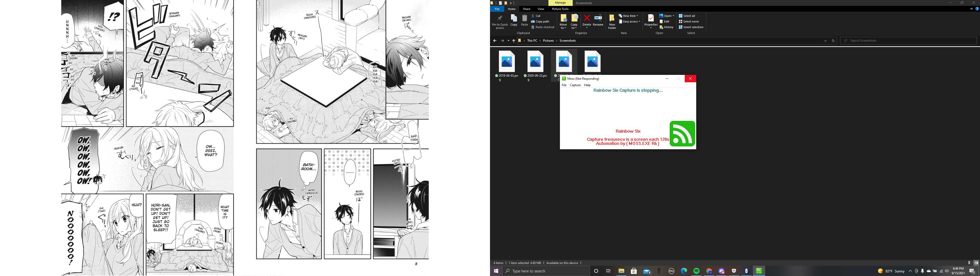Click Select all in ribbon

[x=687, y=16]
